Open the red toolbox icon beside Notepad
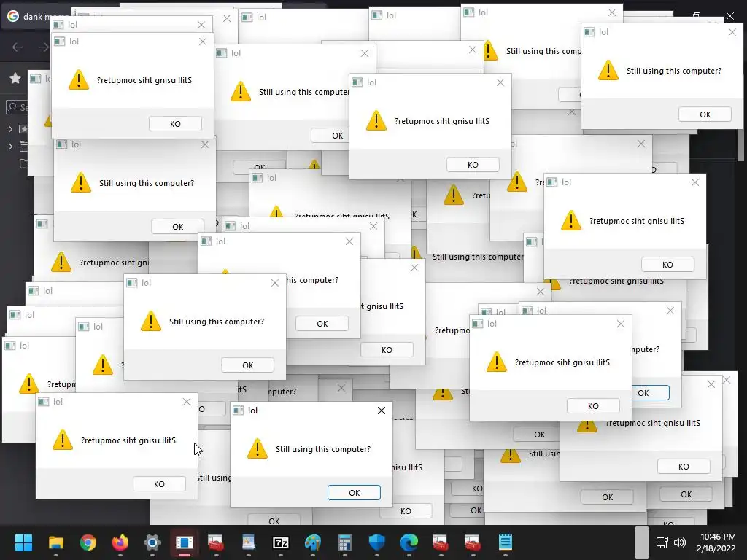The image size is (747, 560). [473, 542]
